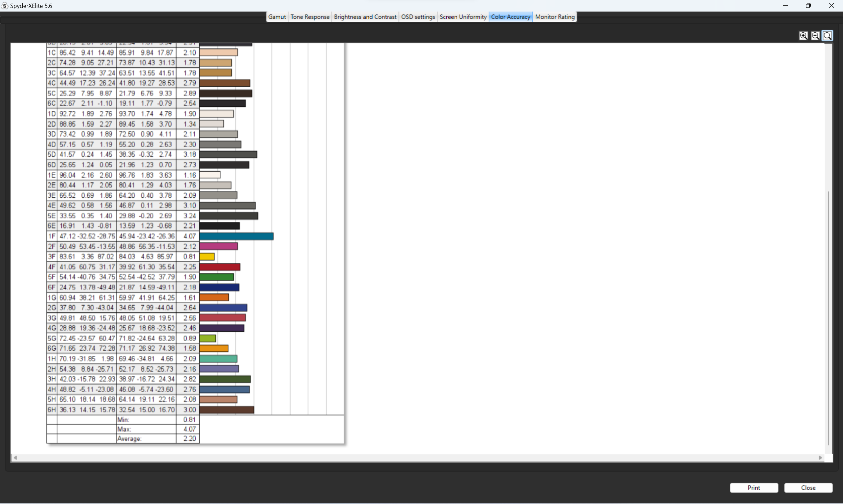The width and height of the screenshot is (843, 504).
Task: Select Brightness and Contrast tab
Action: pos(365,17)
